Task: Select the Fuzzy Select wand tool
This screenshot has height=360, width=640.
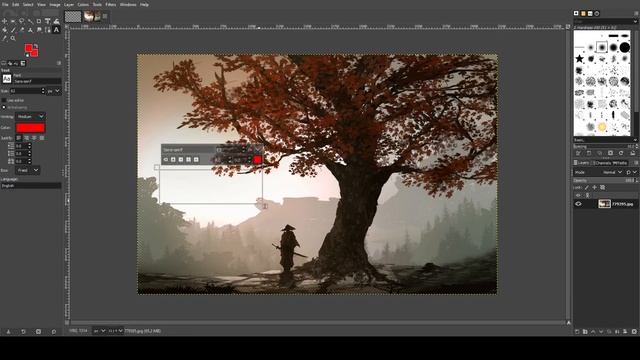Action: click(x=30, y=21)
